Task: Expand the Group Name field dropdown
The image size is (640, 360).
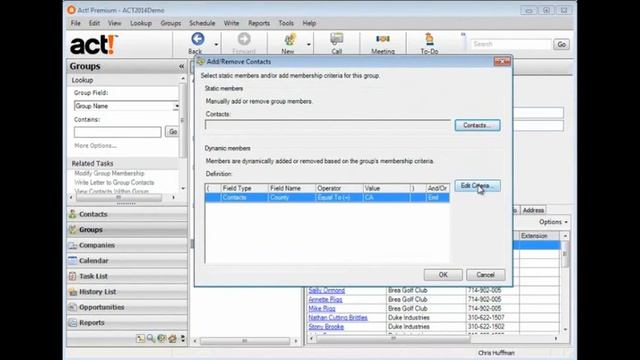Action: [x=176, y=106]
